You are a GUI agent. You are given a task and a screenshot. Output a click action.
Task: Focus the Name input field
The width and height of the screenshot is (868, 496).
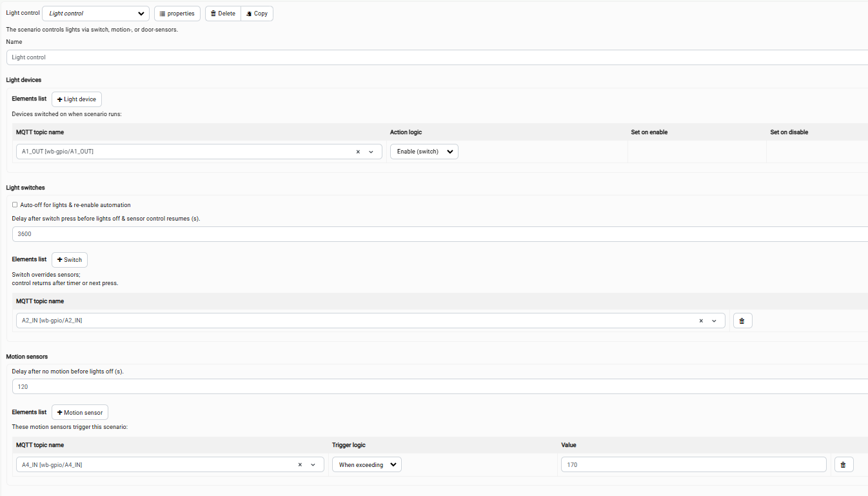click(x=437, y=57)
